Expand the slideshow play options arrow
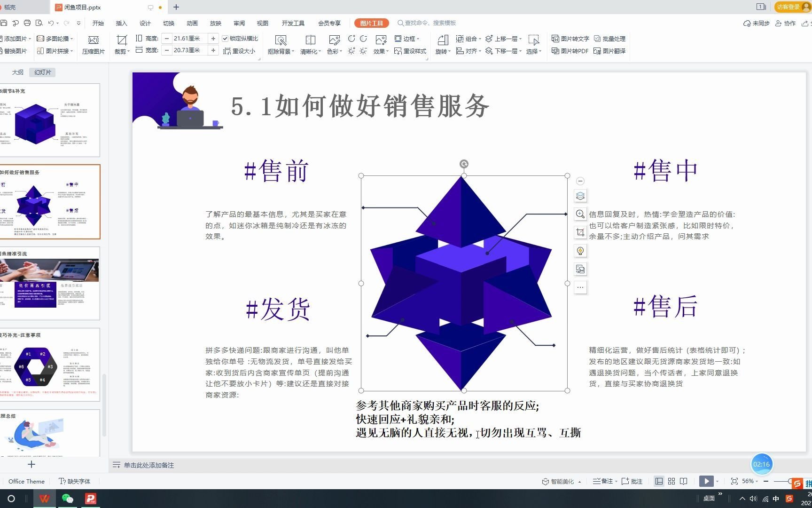This screenshot has width=812, height=508. 717,481
